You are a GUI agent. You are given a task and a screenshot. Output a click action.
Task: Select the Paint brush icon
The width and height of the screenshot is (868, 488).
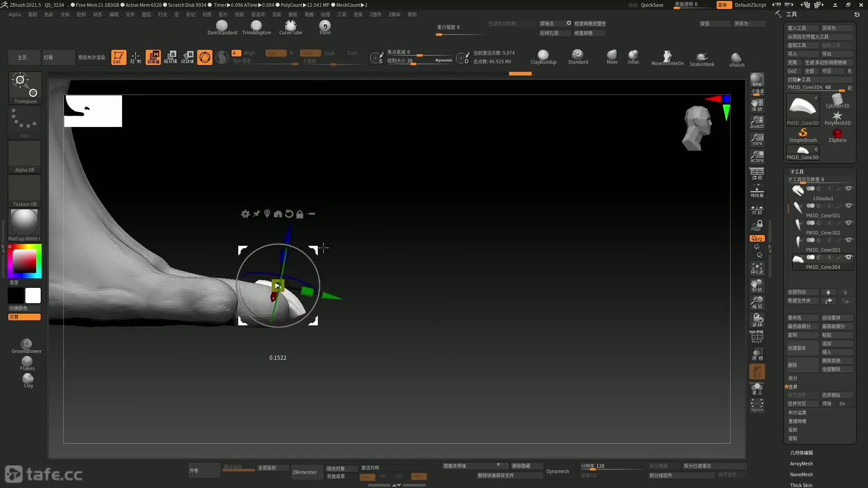(325, 28)
